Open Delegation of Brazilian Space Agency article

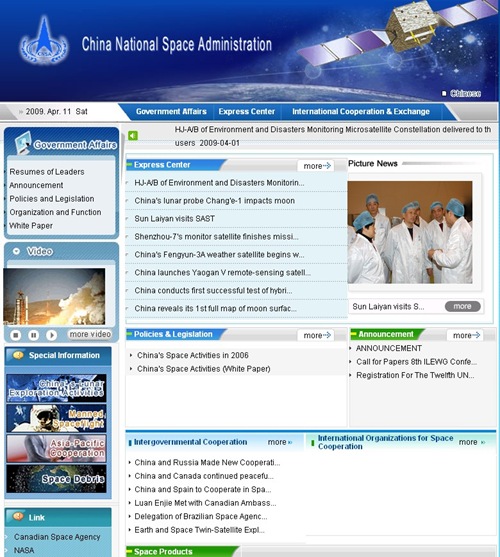tap(201, 517)
